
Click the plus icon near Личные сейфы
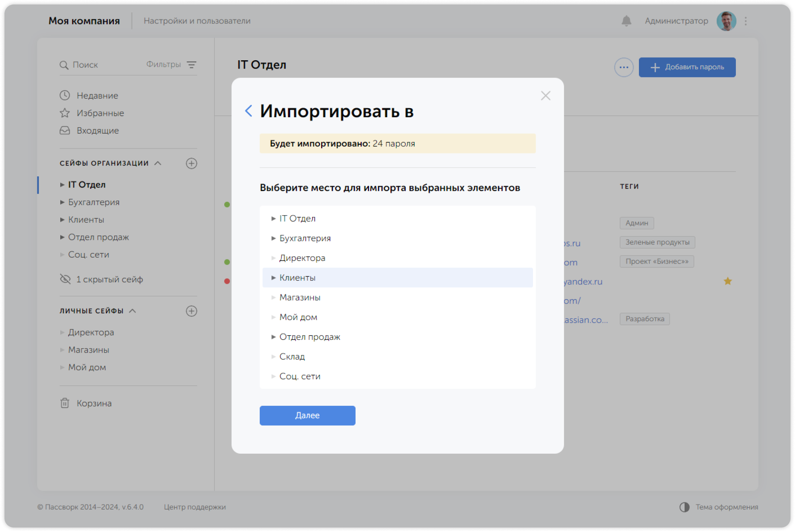tap(192, 311)
